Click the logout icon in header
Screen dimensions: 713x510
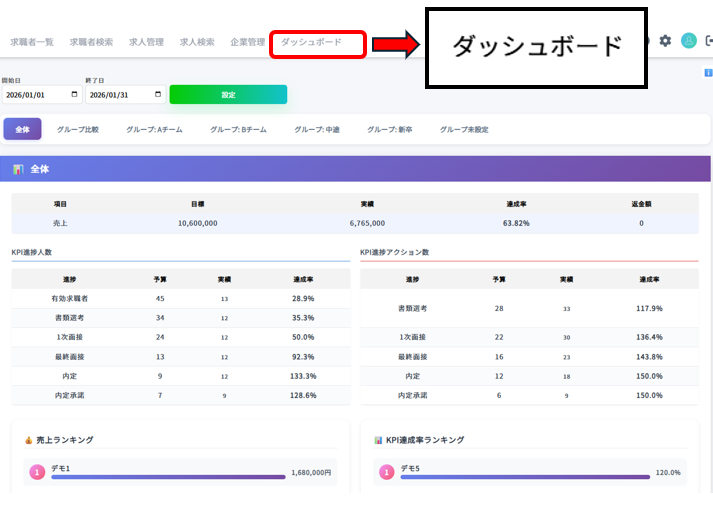(x=708, y=41)
